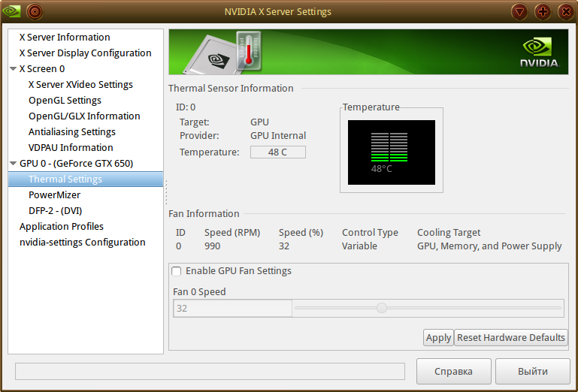
Task: Select the X Screen 0 entry
Action: click(x=42, y=69)
